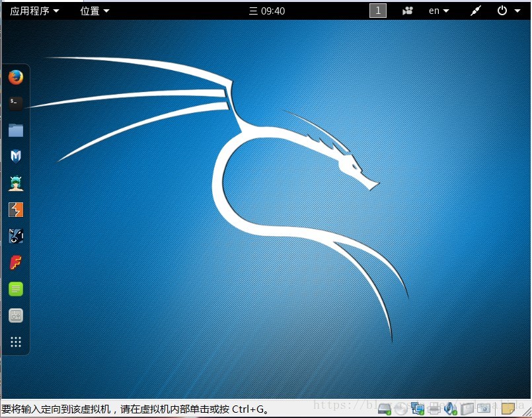Open the 应用程序 menu
This screenshot has height=418, width=532.
tap(34, 11)
